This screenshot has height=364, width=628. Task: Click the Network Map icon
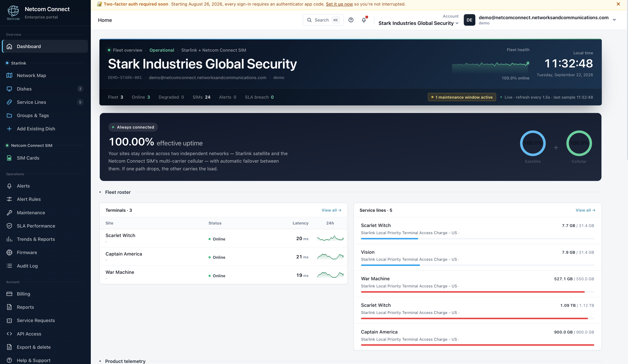coord(10,75)
